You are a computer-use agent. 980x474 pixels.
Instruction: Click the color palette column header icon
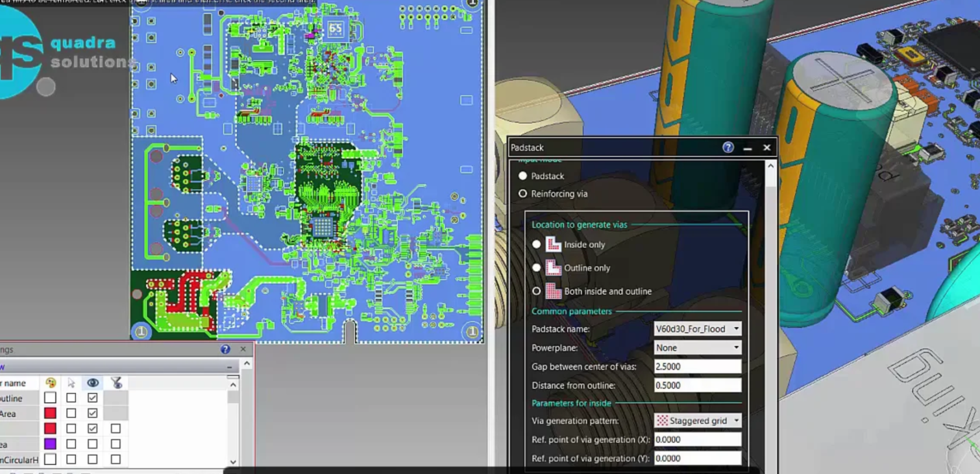[51, 383]
